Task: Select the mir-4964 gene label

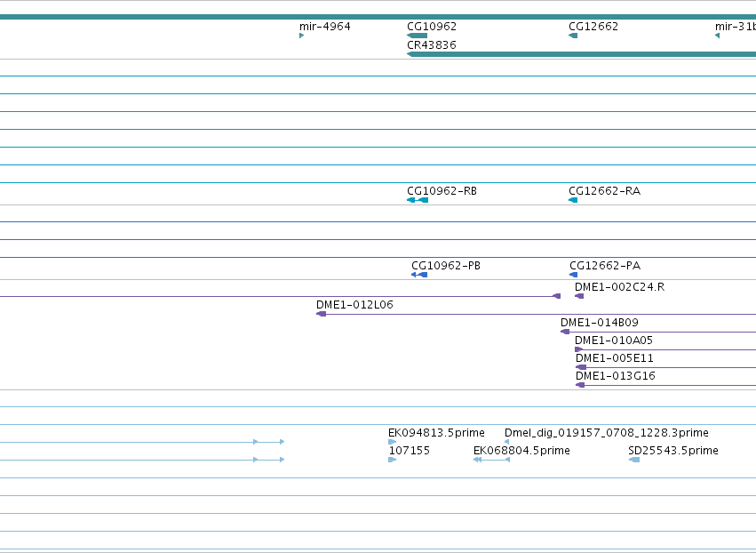Action: [324, 27]
